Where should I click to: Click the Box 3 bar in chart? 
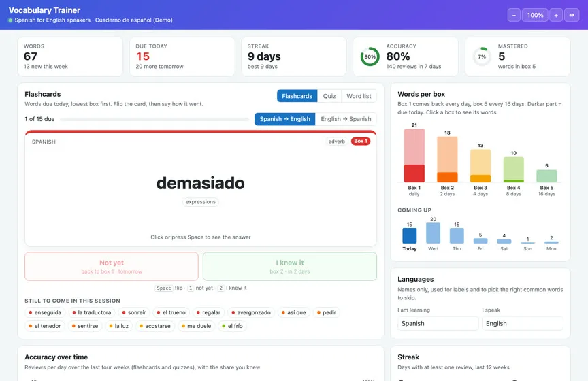click(x=480, y=166)
